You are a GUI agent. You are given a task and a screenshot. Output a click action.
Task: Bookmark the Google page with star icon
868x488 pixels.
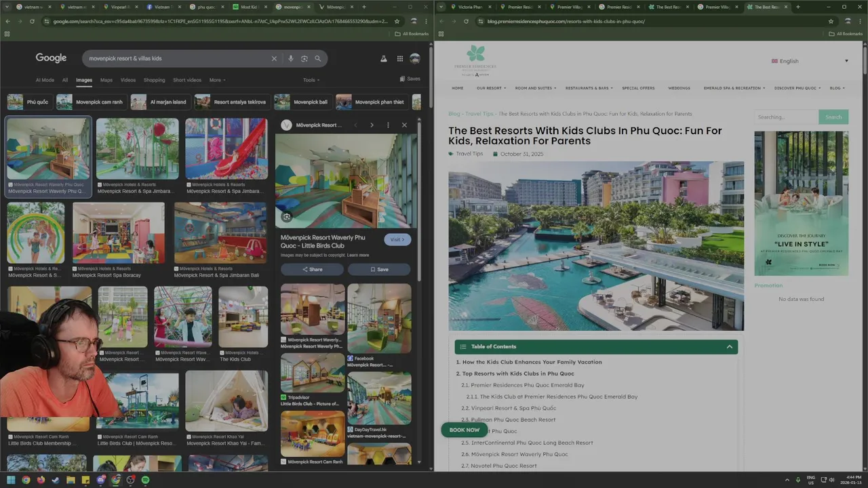pos(397,21)
